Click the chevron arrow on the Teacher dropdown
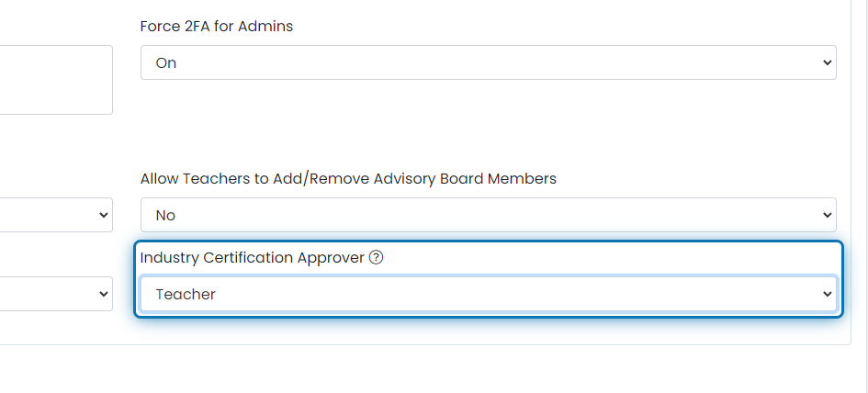Image resolution: width=868 pixels, height=393 pixels. click(827, 294)
